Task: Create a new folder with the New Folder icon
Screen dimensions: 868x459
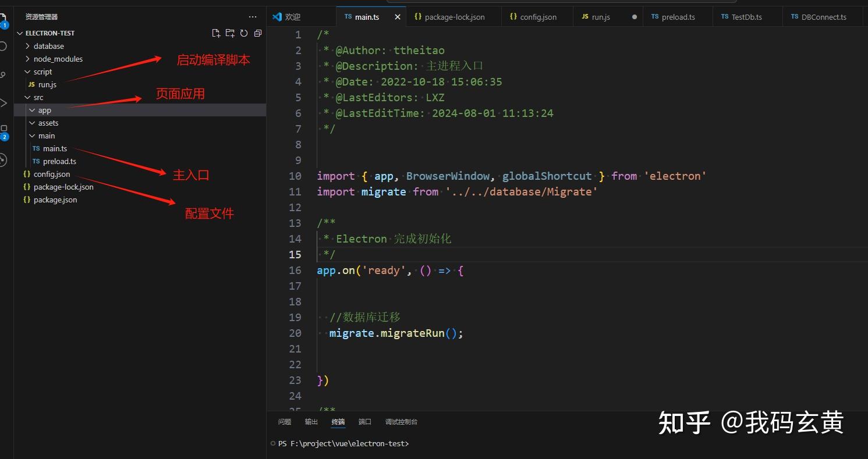Action: [230, 33]
